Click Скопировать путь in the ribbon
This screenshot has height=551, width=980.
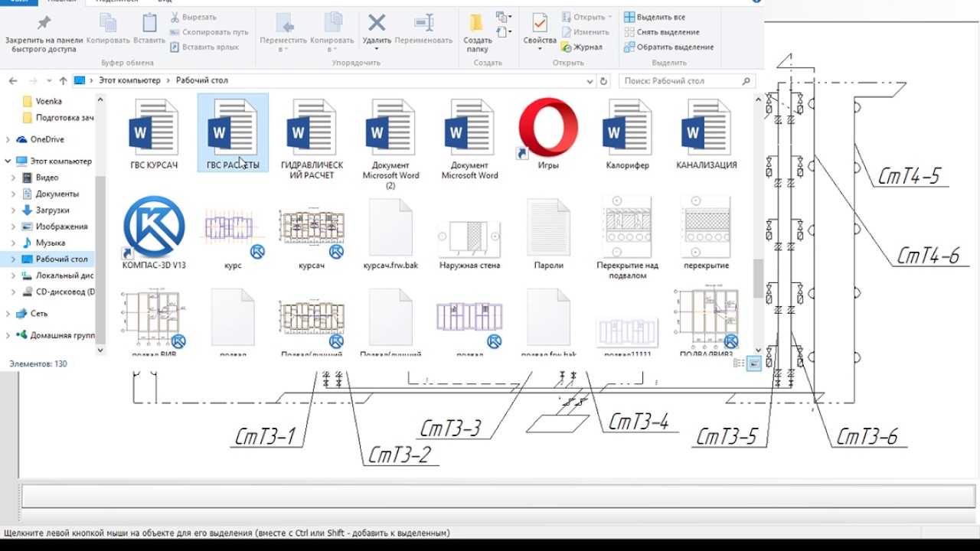209,32
